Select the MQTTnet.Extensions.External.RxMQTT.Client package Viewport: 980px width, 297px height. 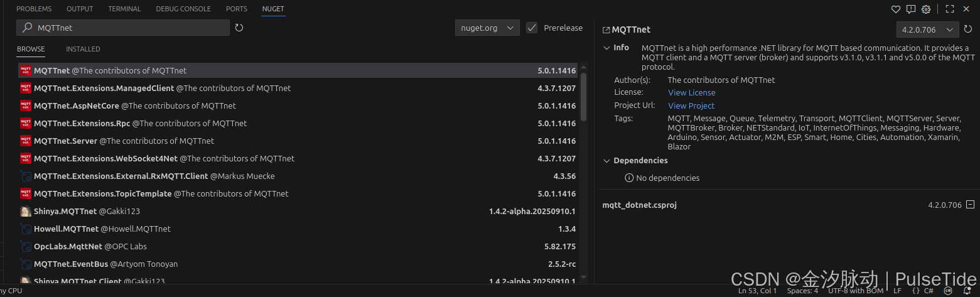[x=298, y=176]
